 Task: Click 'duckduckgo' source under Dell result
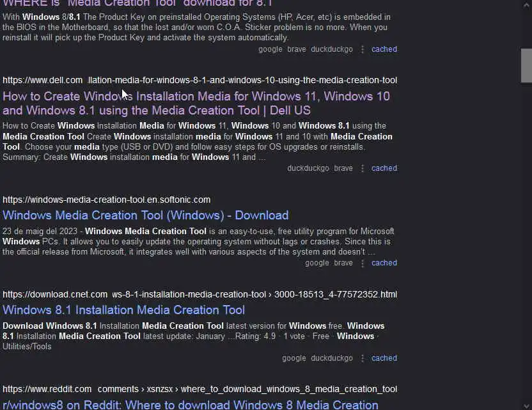[x=308, y=168]
